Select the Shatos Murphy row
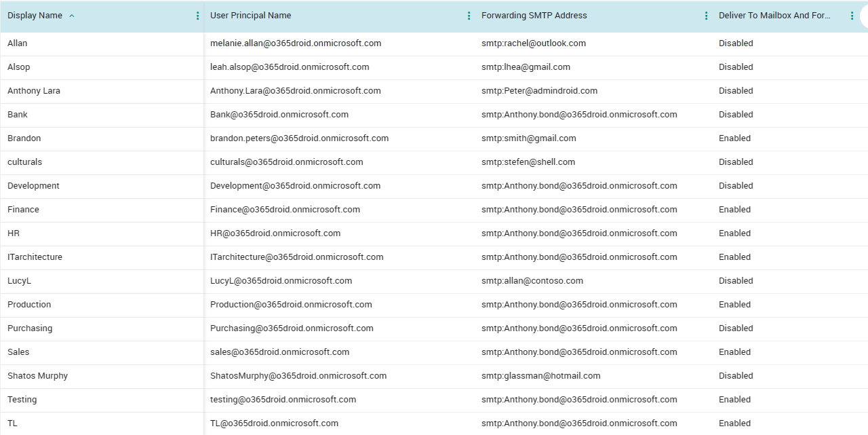 37,375
